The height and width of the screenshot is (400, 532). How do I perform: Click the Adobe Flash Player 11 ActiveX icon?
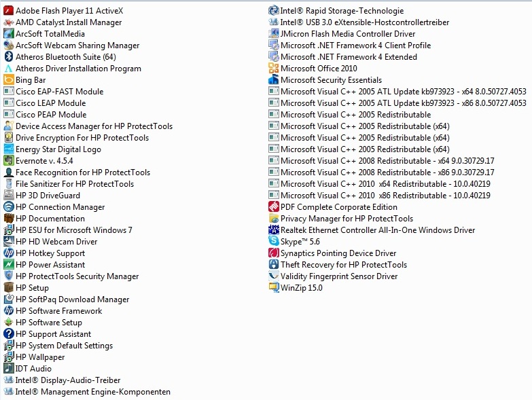click(x=8, y=11)
